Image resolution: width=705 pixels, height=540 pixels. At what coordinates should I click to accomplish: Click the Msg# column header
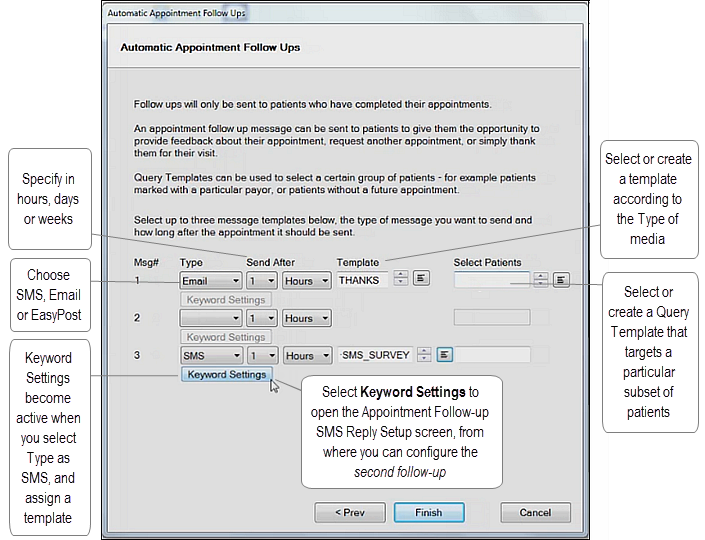click(x=146, y=262)
